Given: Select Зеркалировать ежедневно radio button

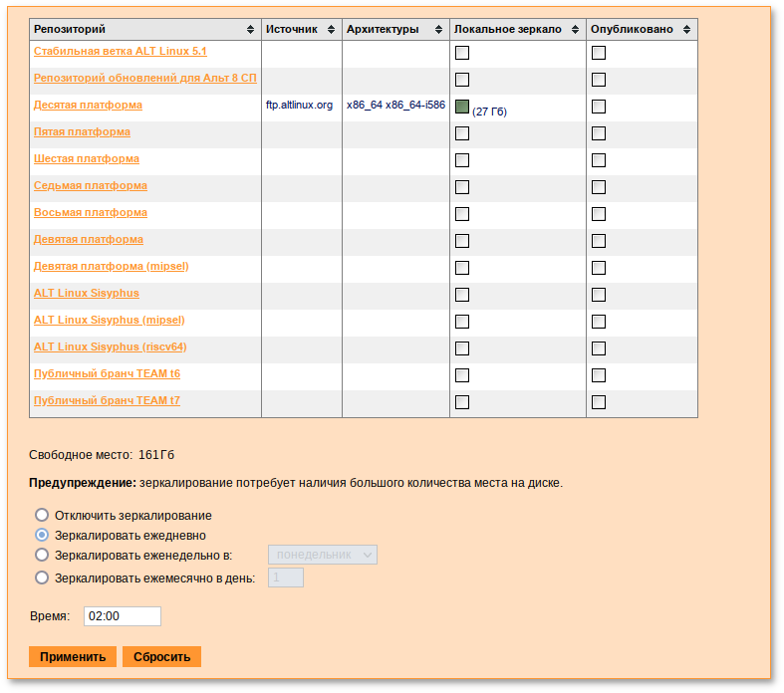Looking at the screenshot, I should (42, 535).
